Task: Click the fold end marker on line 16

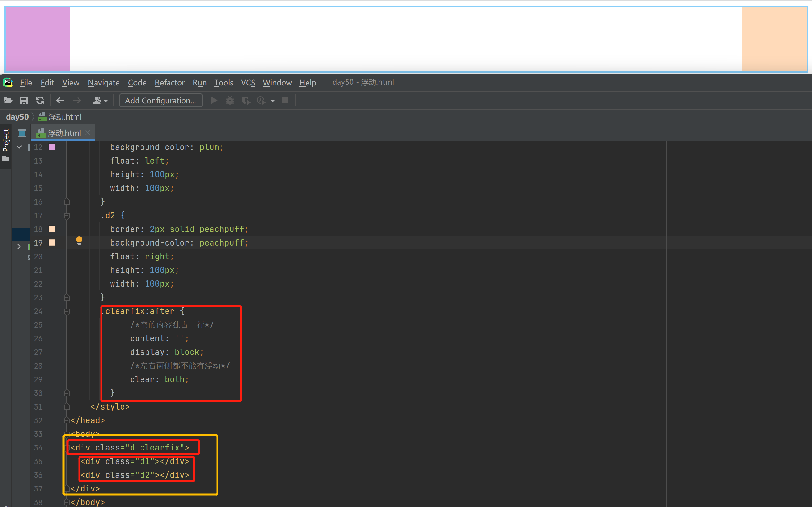Action: coord(67,202)
